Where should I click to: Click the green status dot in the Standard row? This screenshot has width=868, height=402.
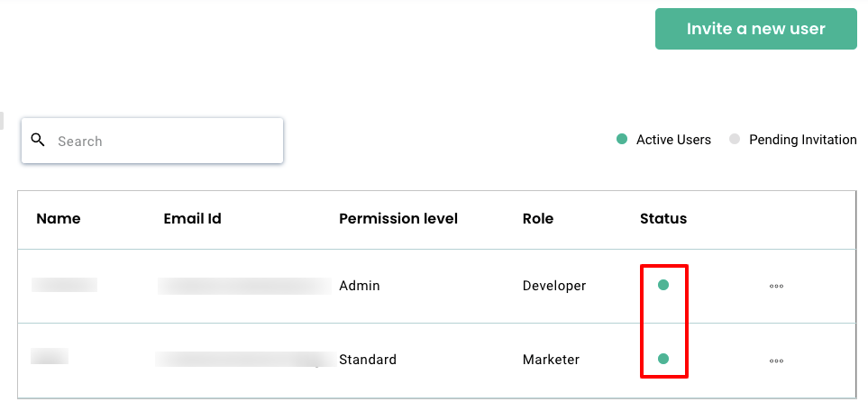click(x=663, y=359)
